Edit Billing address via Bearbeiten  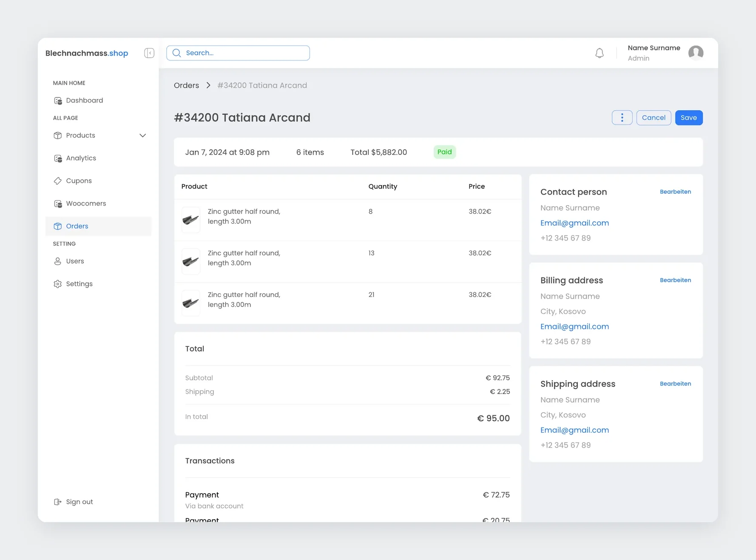tap(675, 280)
